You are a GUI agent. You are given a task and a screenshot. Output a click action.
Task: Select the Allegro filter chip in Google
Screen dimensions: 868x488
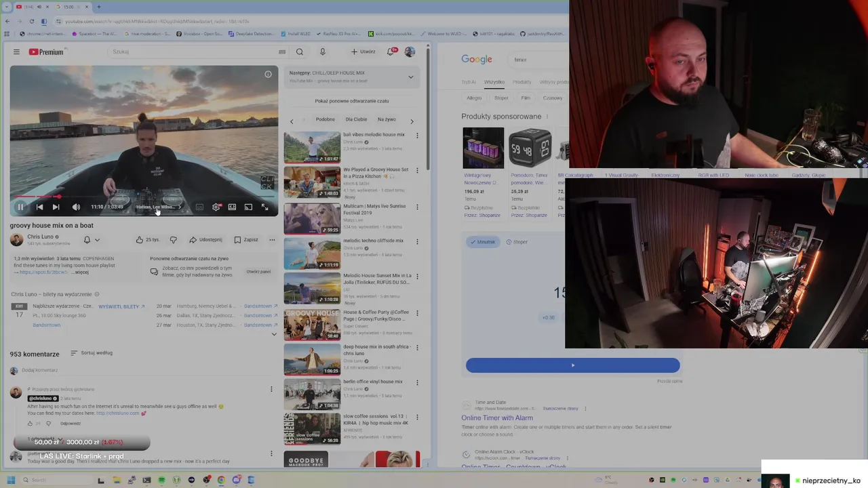(x=474, y=98)
